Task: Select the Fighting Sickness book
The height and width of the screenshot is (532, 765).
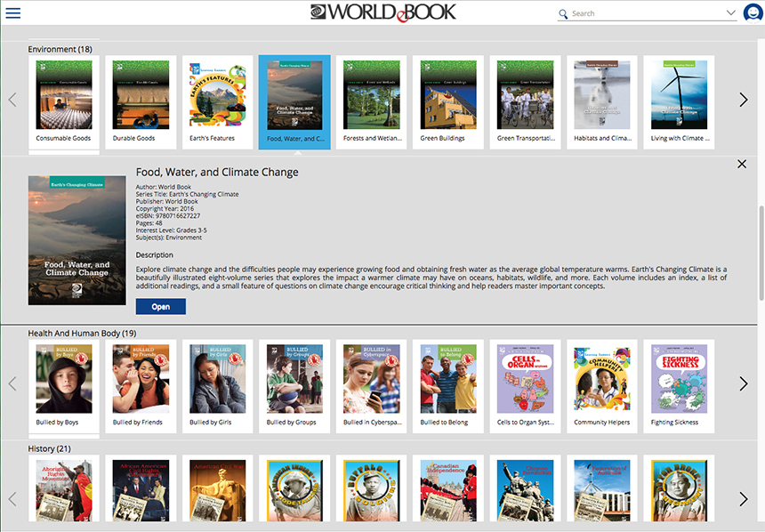Action: [679, 386]
